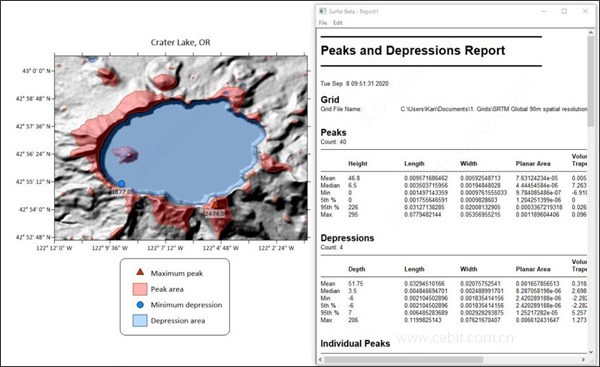Viewport: 600px width, 367px height.
Task: Click the horizontal scrollbar left arrow
Action: pyautogui.click(x=321, y=360)
